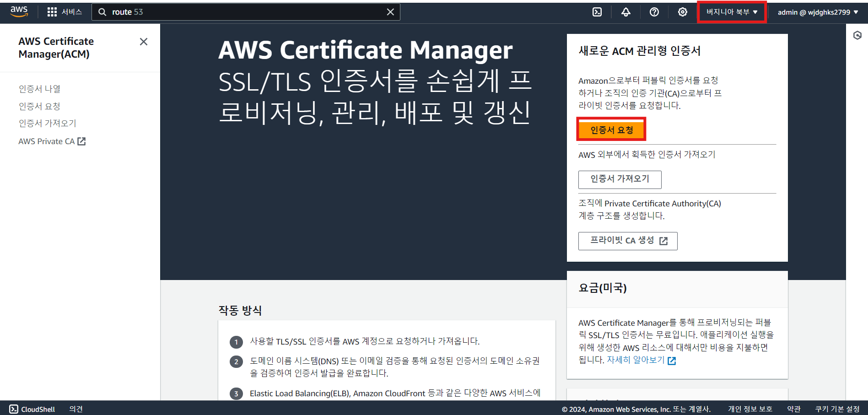The height and width of the screenshot is (415, 868).
Task: Click the 인증서 가져오기 button in card
Action: (620, 179)
